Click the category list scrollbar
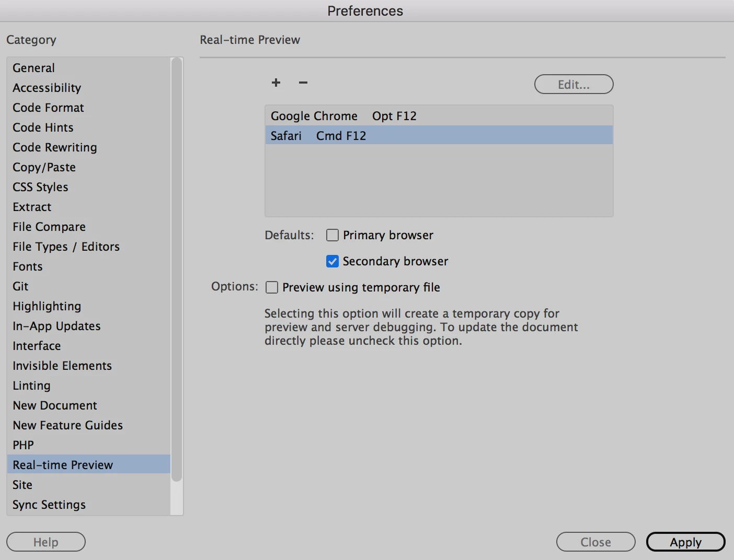 tap(177, 270)
